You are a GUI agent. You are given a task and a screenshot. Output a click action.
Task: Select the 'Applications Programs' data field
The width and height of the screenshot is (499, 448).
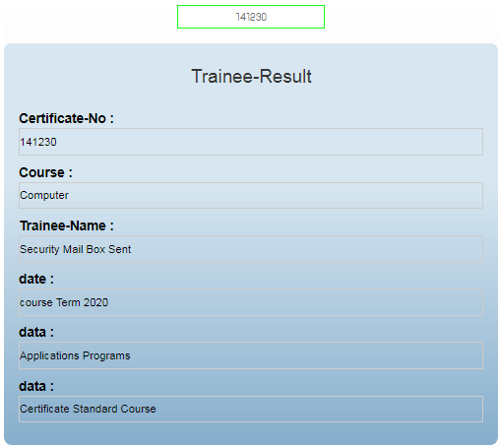[251, 355]
